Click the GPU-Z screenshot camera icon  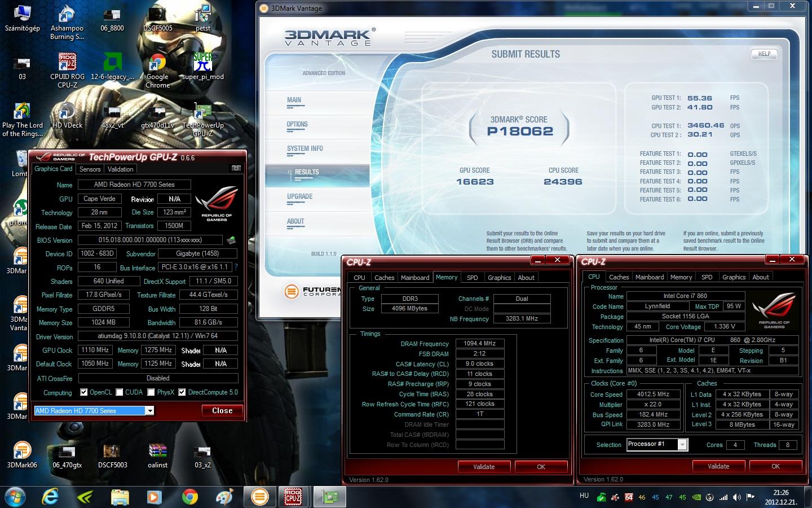(236, 168)
